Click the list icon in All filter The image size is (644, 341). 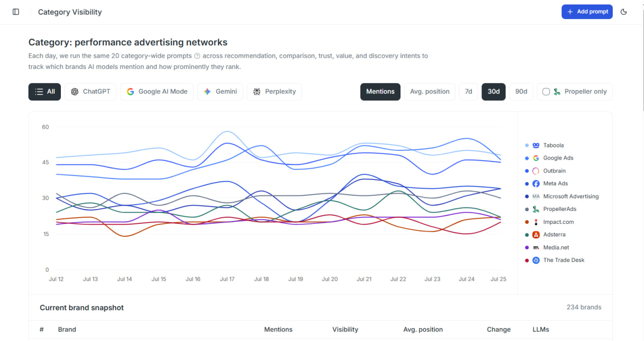[x=39, y=92]
